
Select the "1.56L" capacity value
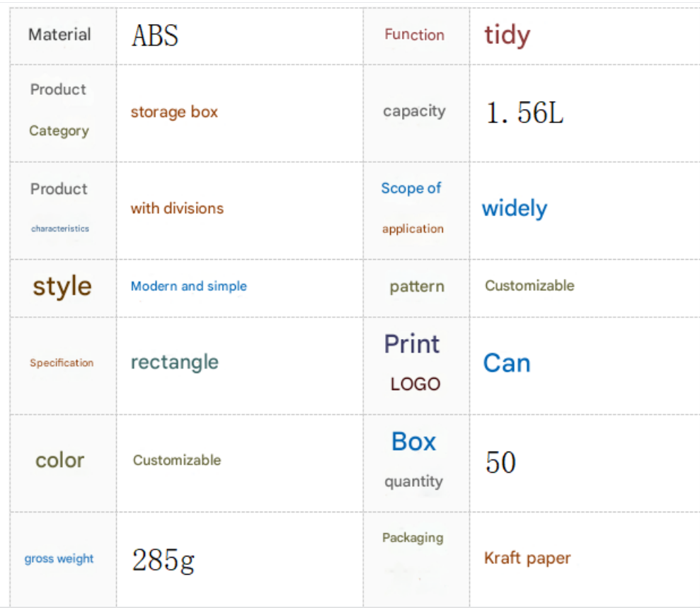524,113
